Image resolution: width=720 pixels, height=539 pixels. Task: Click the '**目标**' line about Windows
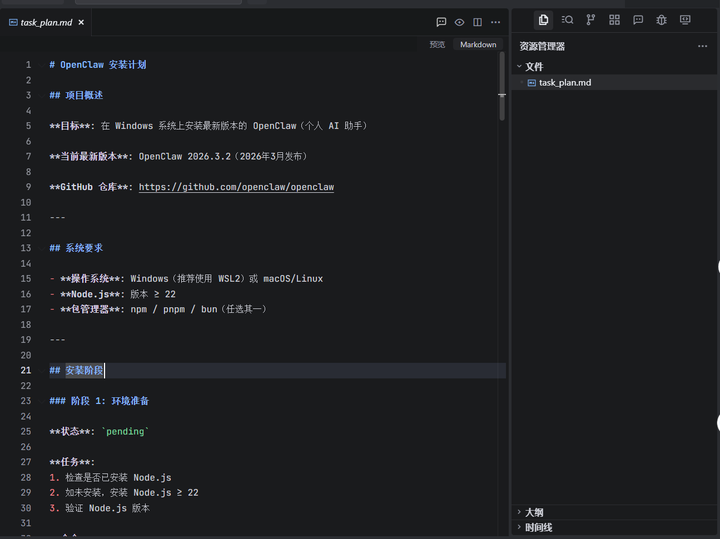(208, 126)
